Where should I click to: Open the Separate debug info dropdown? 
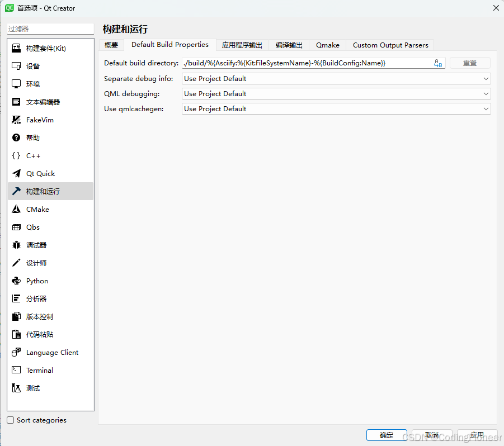click(x=336, y=79)
